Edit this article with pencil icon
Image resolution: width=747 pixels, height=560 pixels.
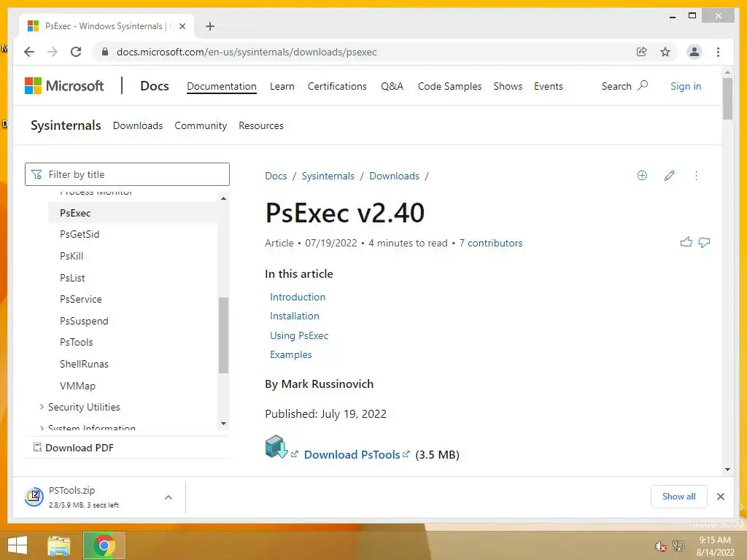tap(670, 176)
